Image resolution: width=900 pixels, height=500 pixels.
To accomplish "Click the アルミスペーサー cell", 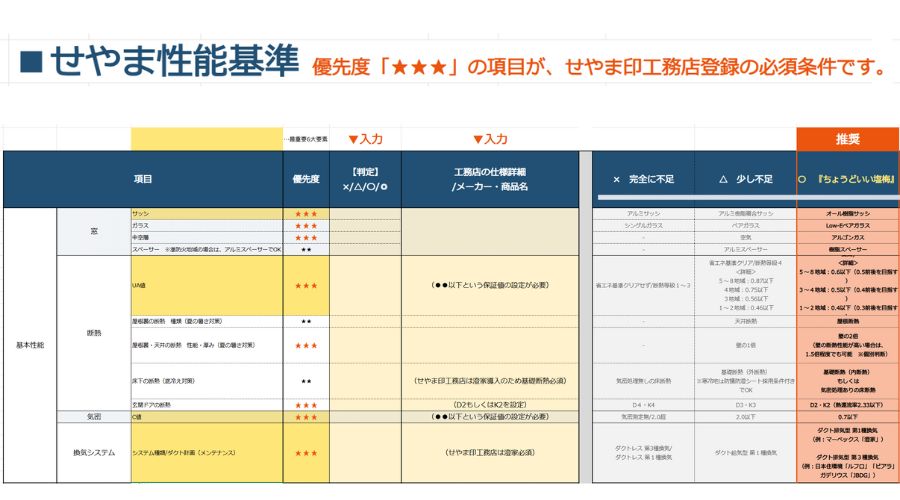I will point(746,249).
